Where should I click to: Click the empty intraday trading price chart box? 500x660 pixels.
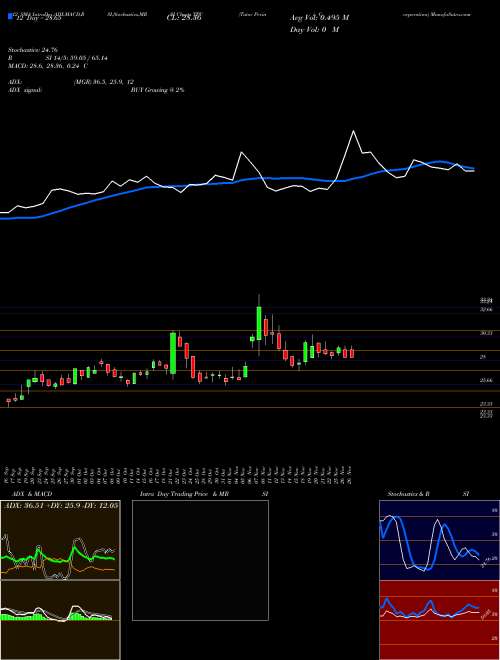200,560
